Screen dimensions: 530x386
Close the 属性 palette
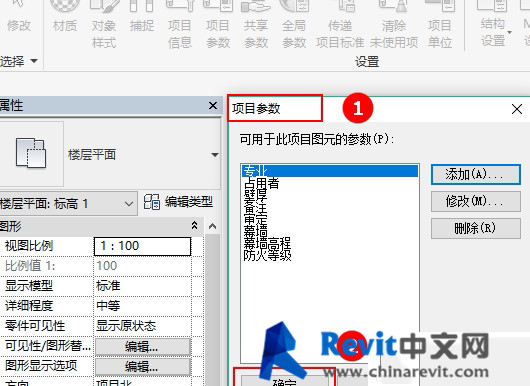(x=213, y=106)
